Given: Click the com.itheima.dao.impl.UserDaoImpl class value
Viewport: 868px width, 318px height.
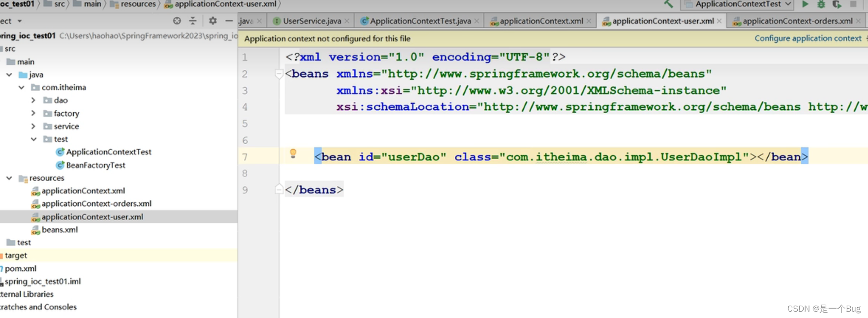Looking at the screenshot, I should [624, 157].
